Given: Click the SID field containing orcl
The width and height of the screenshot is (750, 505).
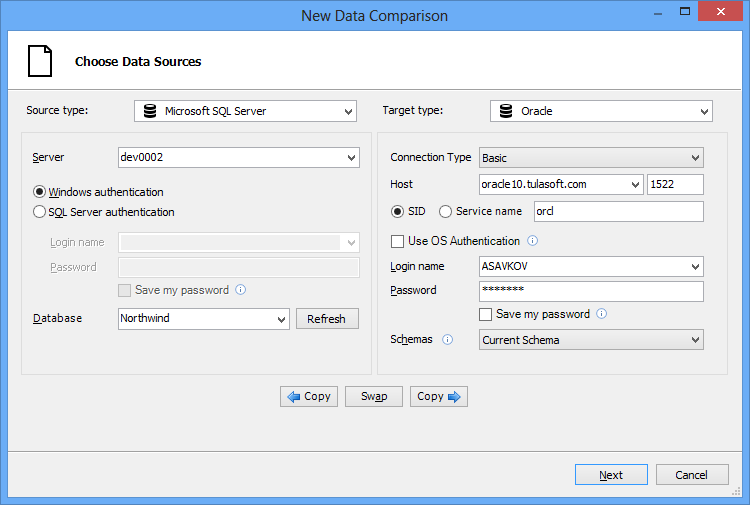Looking at the screenshot, I should 619,211.
